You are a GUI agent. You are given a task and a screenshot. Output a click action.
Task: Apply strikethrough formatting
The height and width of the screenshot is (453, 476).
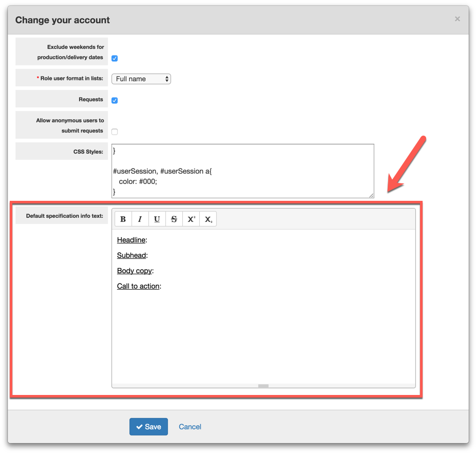[174, 219]
